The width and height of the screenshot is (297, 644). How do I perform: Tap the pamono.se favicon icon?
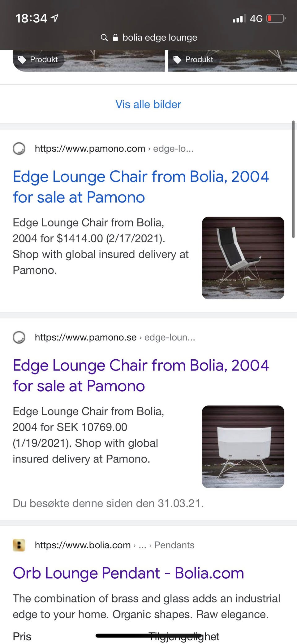pos(19,337)
